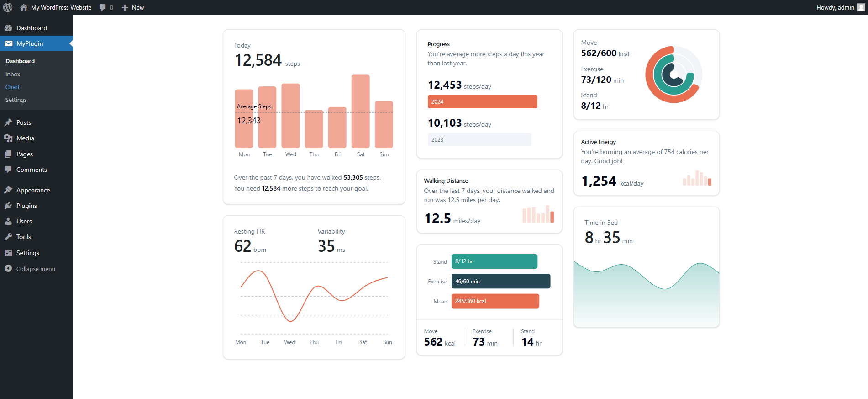Click the '12,584' steps today value
The height and width of the screenshot is (399, 868).
coord(258,60)
